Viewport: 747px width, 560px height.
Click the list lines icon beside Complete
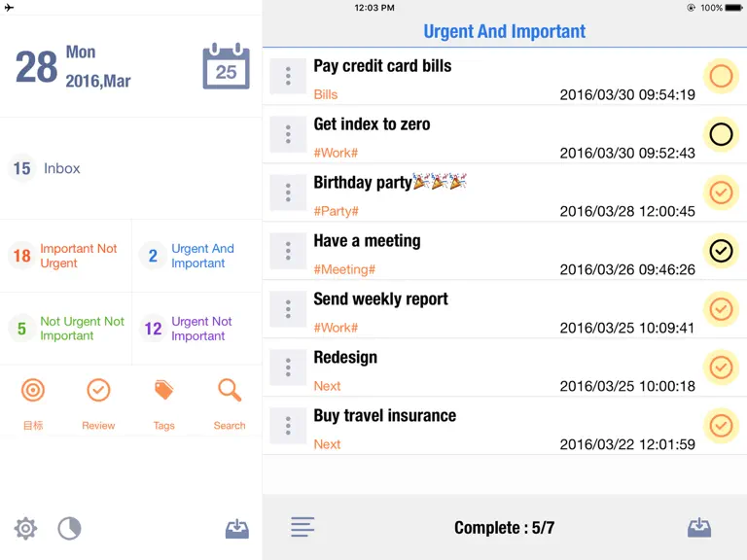pos(302,527)
